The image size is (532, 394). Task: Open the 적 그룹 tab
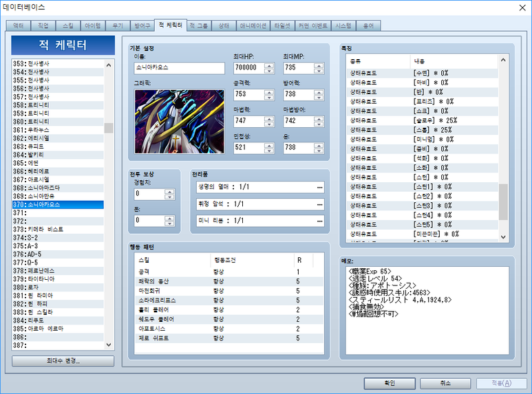pos(199,25)
